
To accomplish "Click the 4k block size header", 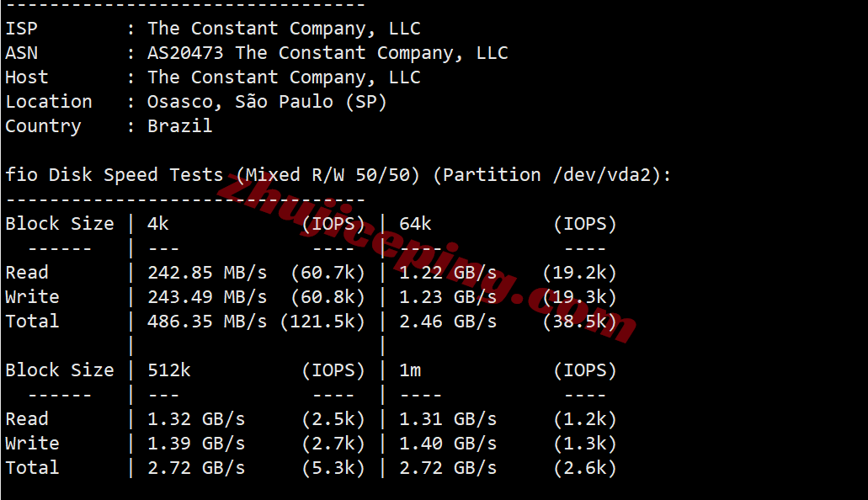I will pyautogui.click(x=158, y=224).
